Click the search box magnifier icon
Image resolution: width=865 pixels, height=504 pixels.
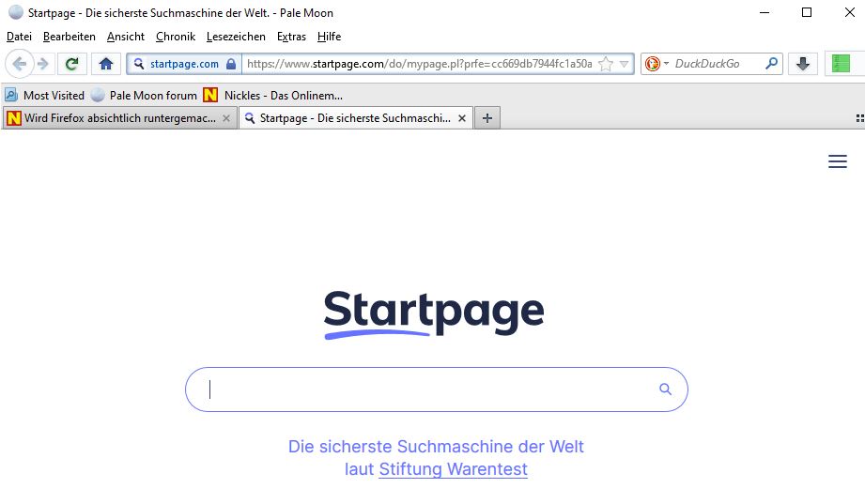click(772, 64)
